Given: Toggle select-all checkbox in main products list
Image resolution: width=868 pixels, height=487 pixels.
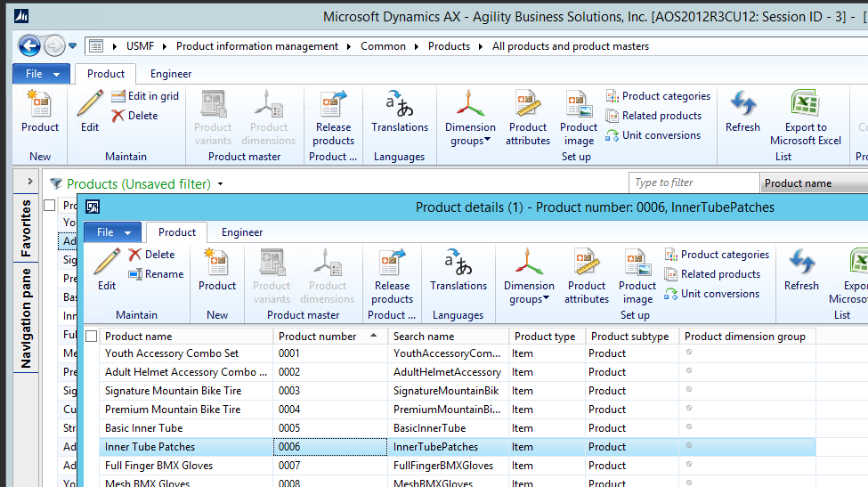Looking at the screenshot, I should click(49, 206).
